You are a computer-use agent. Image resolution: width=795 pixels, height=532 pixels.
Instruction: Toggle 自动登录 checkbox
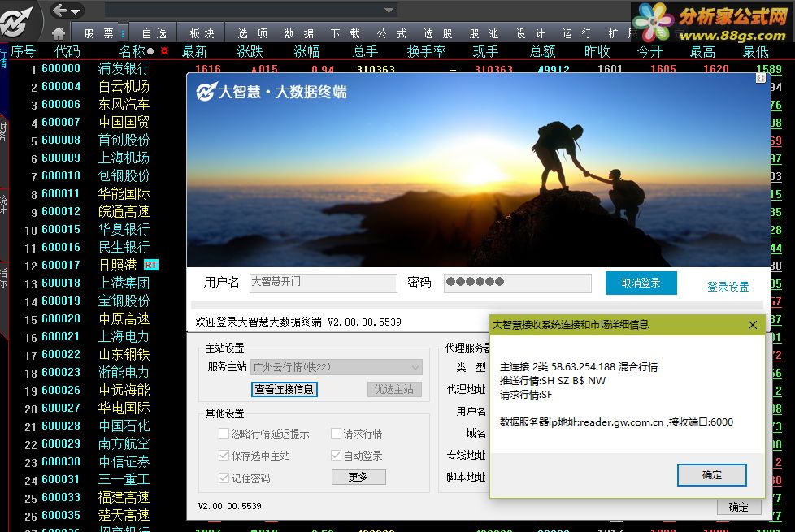tap(336, 455)
